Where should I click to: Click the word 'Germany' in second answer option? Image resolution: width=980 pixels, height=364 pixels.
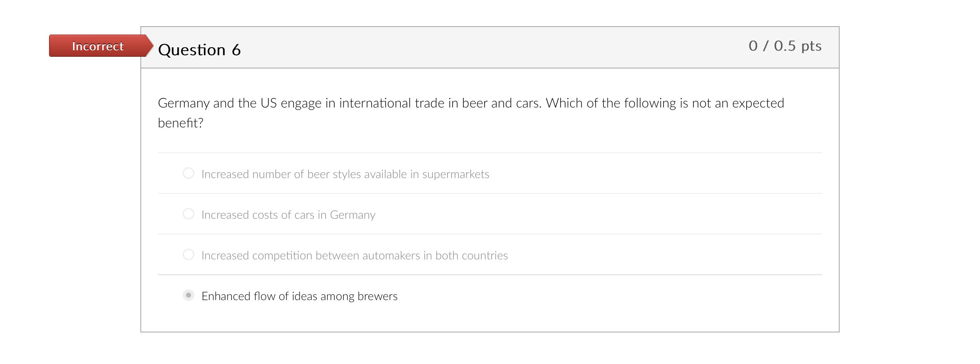pyautogui.click(x=353, y=215)
